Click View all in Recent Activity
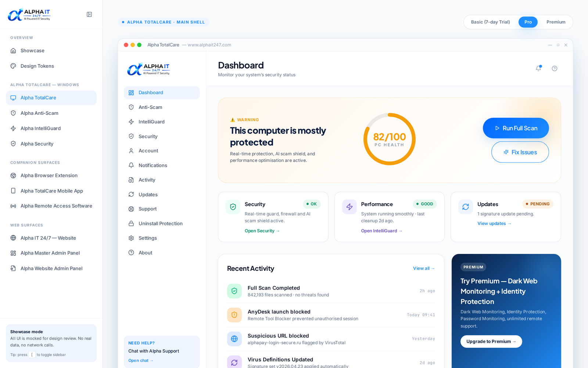Image resolution: width=588 pixels, height=368 pixels. click(x=424, y=268)
